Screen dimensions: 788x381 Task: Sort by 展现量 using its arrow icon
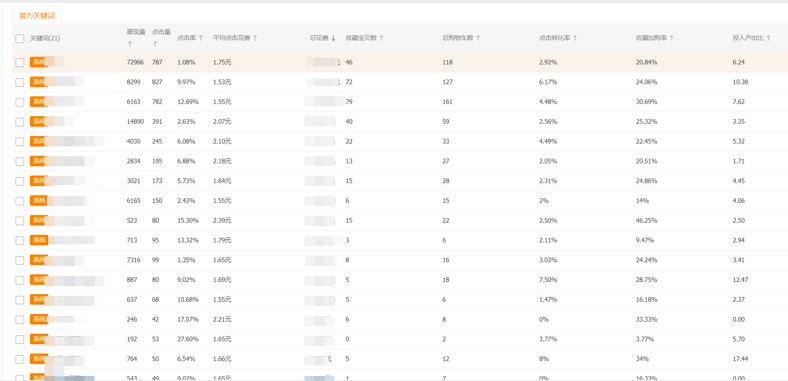pos(129,44)
